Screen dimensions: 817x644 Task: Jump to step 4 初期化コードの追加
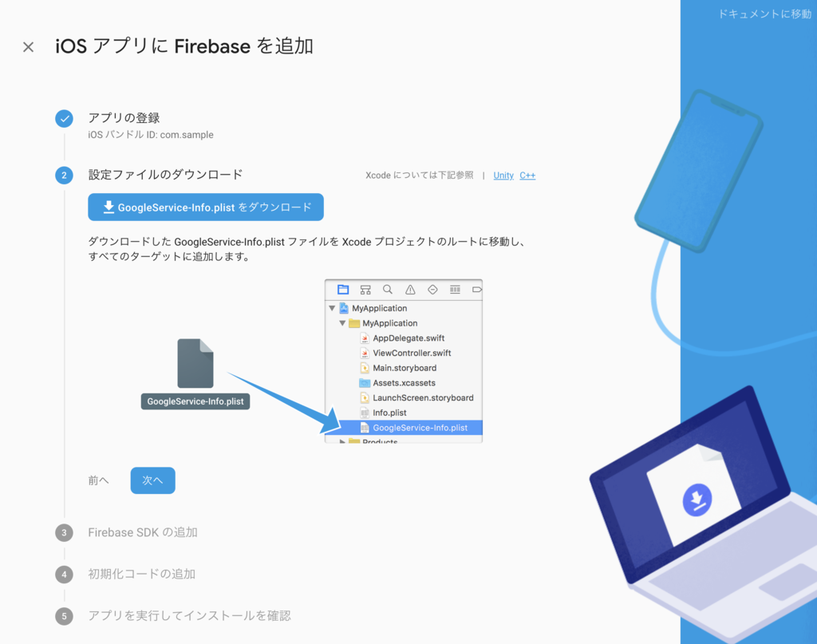(x=142, y=575)
